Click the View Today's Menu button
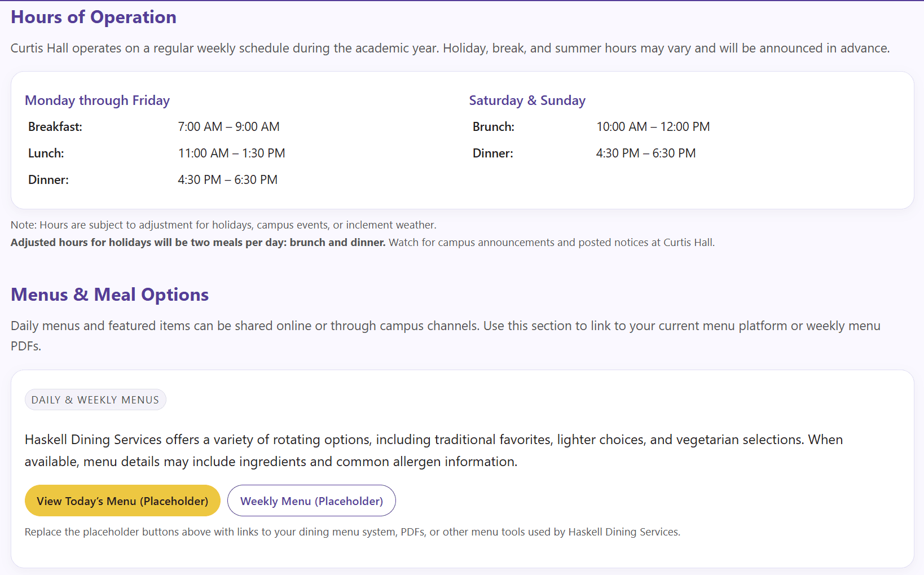Image resolution: width=924 pixels, height=575 pixels. [122, 501]
